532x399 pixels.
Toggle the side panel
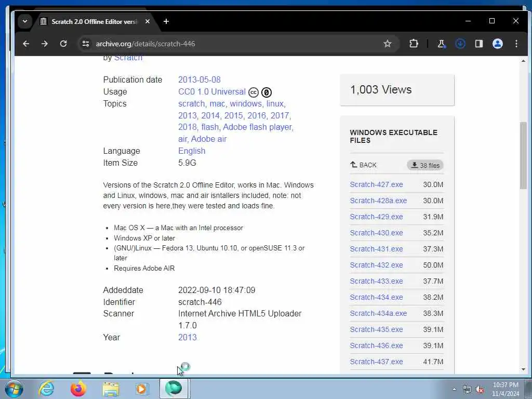[478, 44]
